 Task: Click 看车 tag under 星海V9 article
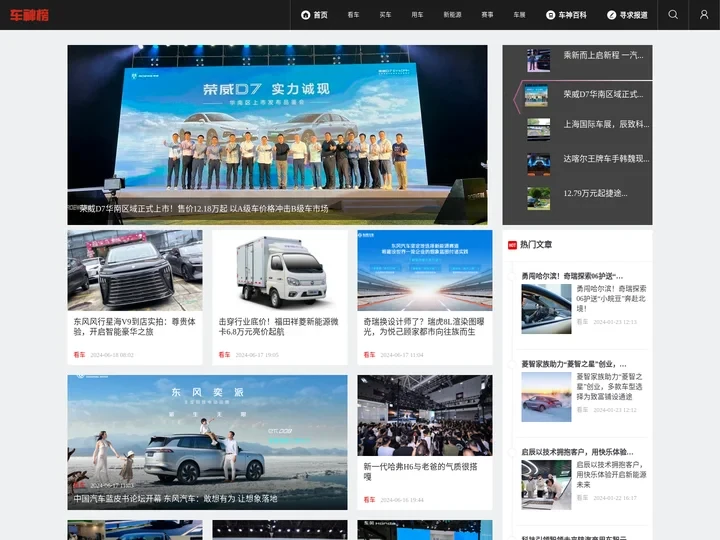pos(79,354)
